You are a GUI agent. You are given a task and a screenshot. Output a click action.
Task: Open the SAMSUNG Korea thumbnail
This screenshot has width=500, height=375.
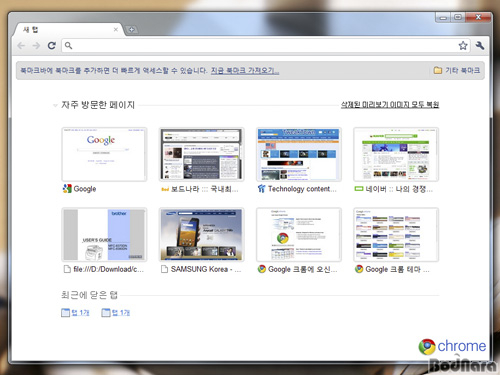click(201, 235)
